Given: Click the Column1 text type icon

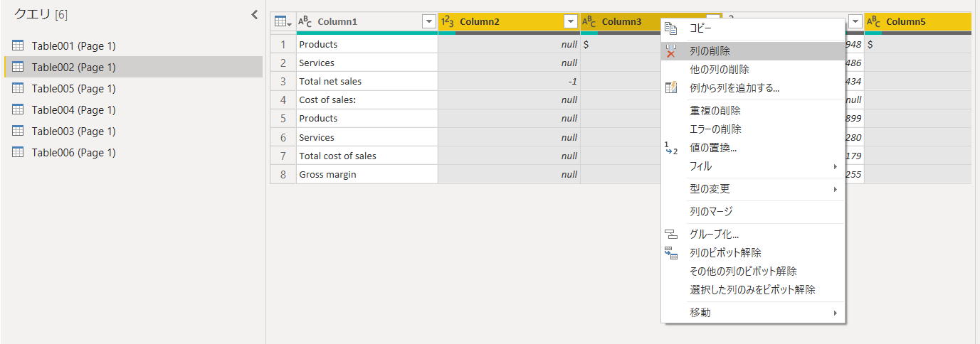Looking at the screenshot, I should click(305, 22).
